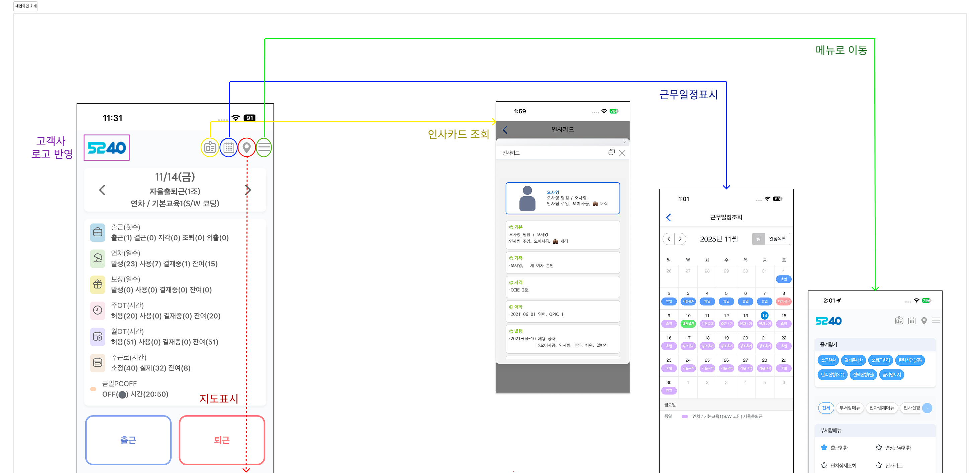Open the personnel card icon on the main screen
This screenshot has width=980, height=473.
(x=210, y=147)
